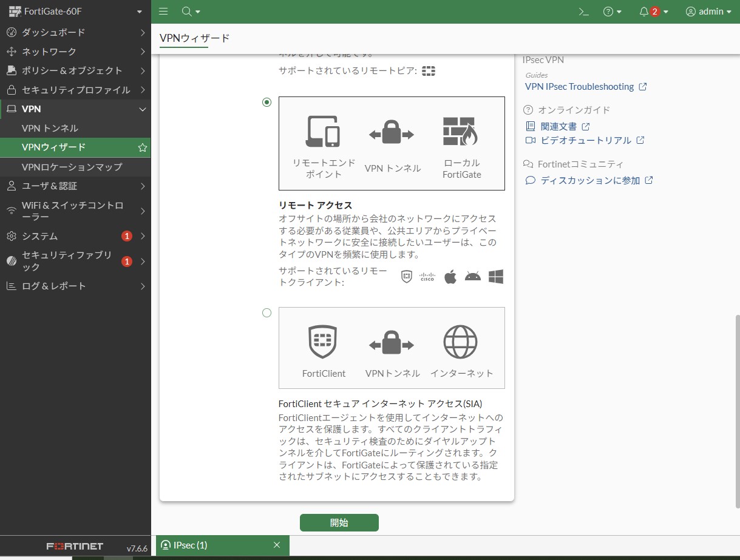Open VPN IPsec Troubleshooting link
This screenshot has height=560, width=740.
point(579,87)
